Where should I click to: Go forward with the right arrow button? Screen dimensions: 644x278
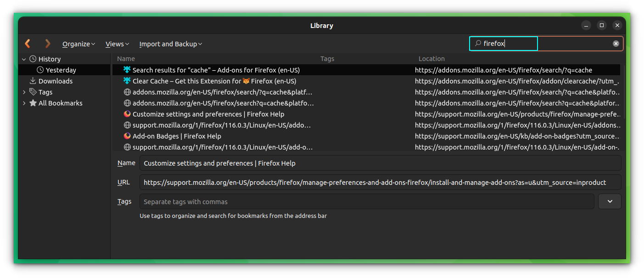click(48, 44)
